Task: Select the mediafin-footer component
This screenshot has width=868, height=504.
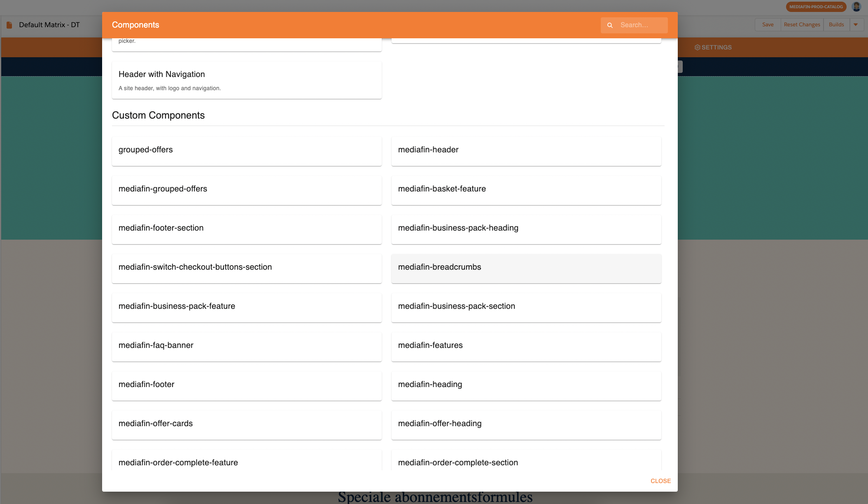Action: coord(247,386)
